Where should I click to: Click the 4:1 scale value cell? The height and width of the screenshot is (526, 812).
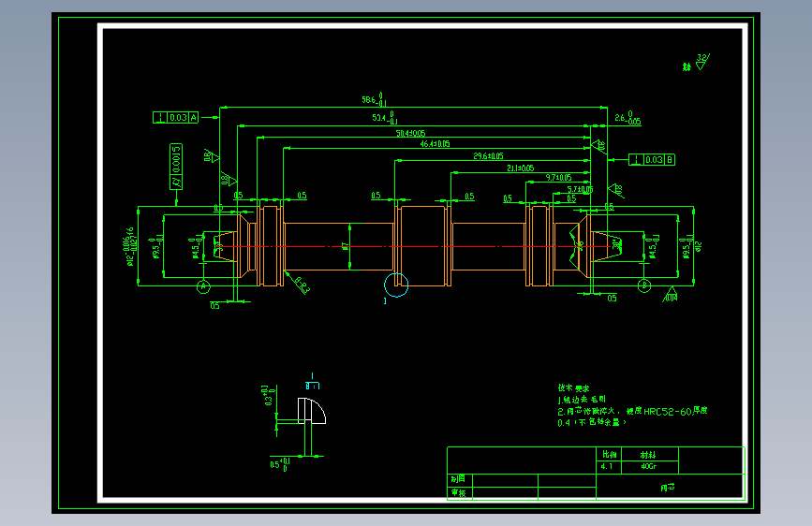point(609,467)
